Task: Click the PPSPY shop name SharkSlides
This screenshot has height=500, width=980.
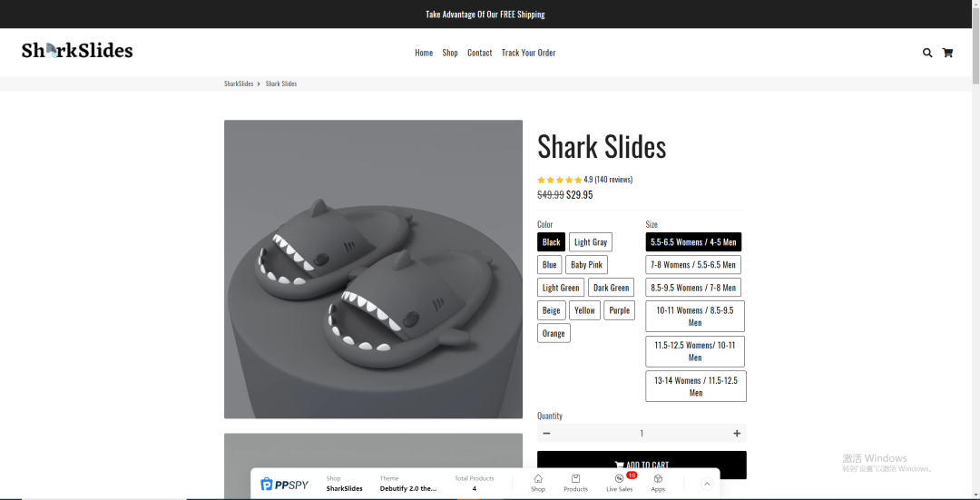Action: tap(345, 489)
